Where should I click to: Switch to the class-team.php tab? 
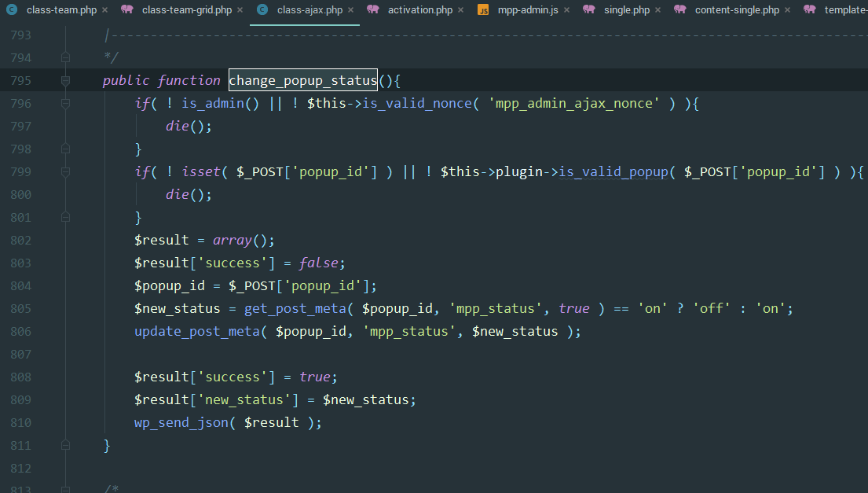pos(61,10)
